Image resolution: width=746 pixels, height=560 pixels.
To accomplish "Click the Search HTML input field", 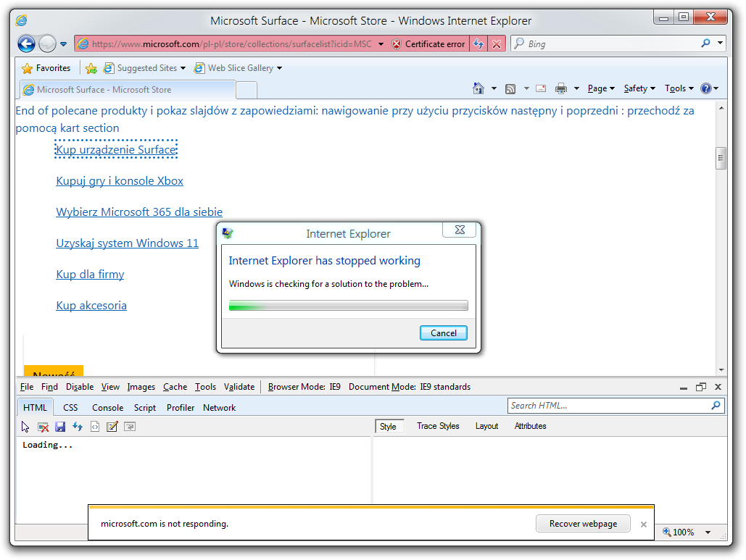I will (609, 406).
